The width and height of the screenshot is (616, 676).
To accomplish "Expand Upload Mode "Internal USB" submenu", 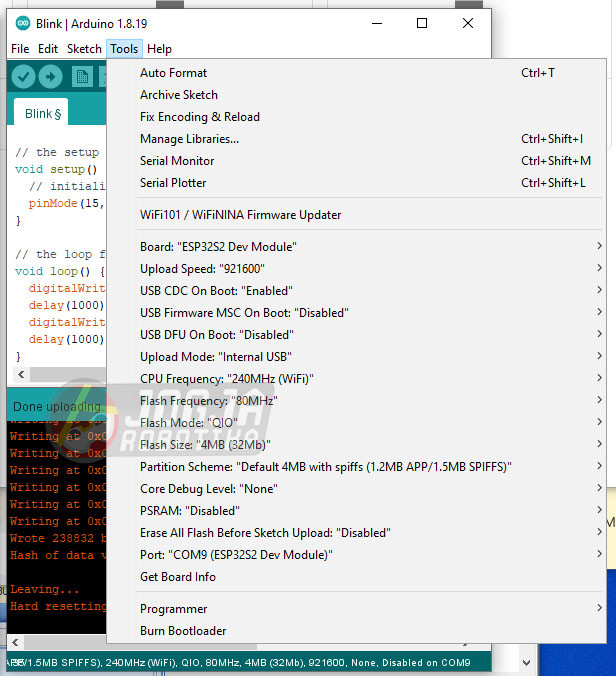I will (x=356, y=357).
